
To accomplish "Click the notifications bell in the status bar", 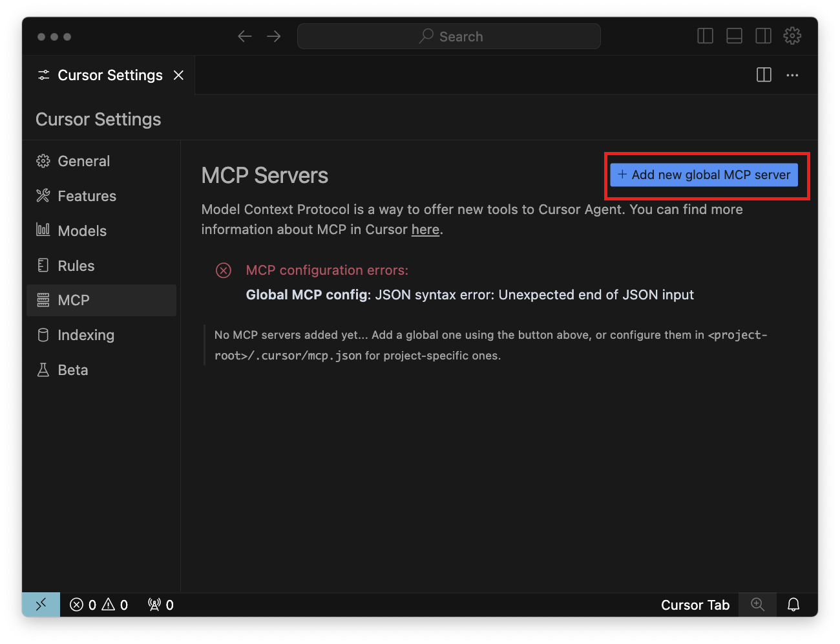I will click(x=793, y=605).
